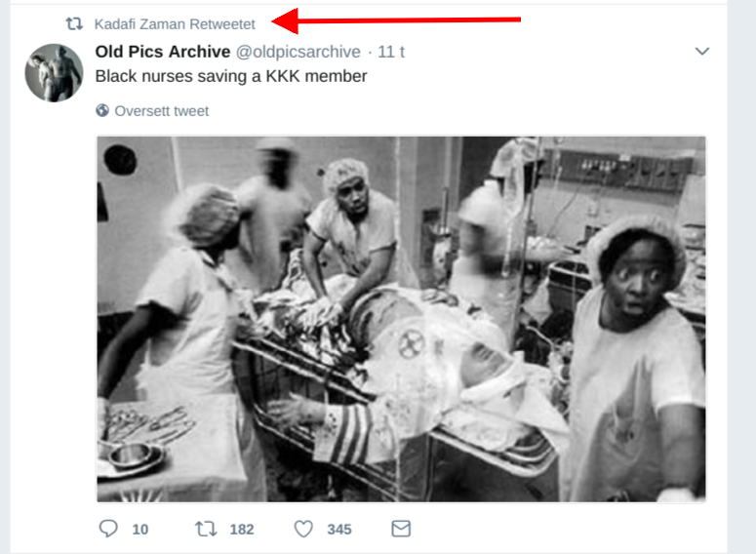This screenshot has height=554, width=756.
Task: Click the retweet count of 182
Action: 241,530
